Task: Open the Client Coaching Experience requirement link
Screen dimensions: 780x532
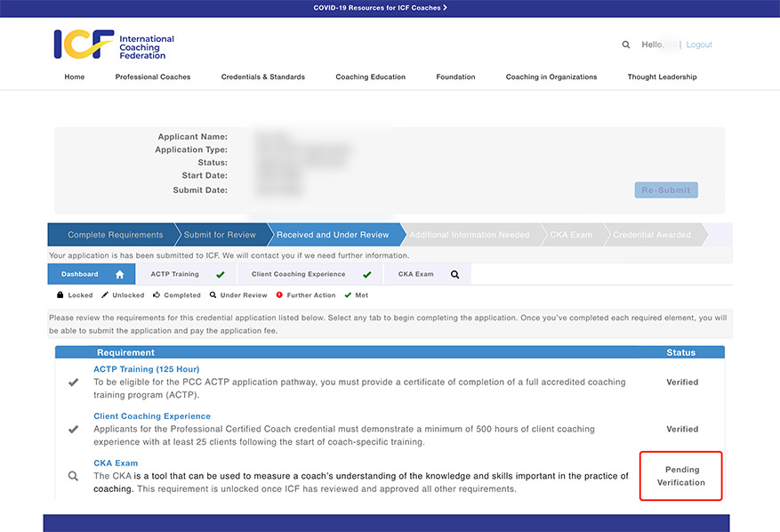Action: coord(152,416)
